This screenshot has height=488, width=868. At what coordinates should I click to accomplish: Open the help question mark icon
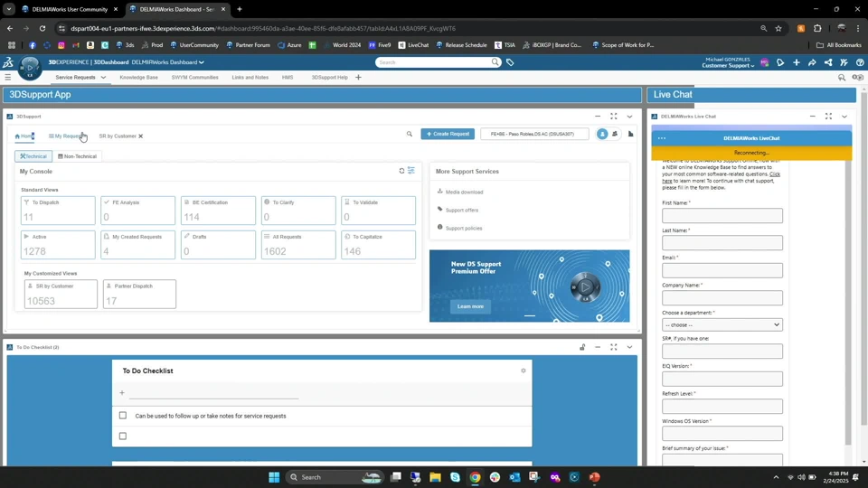pos(860,62)
